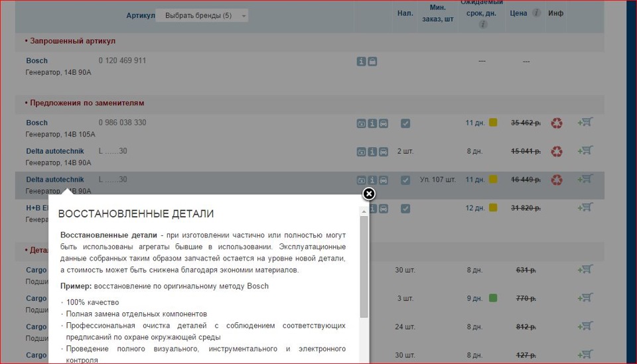Click the Предложения по заменителям section heading

[x=87, y=103]
